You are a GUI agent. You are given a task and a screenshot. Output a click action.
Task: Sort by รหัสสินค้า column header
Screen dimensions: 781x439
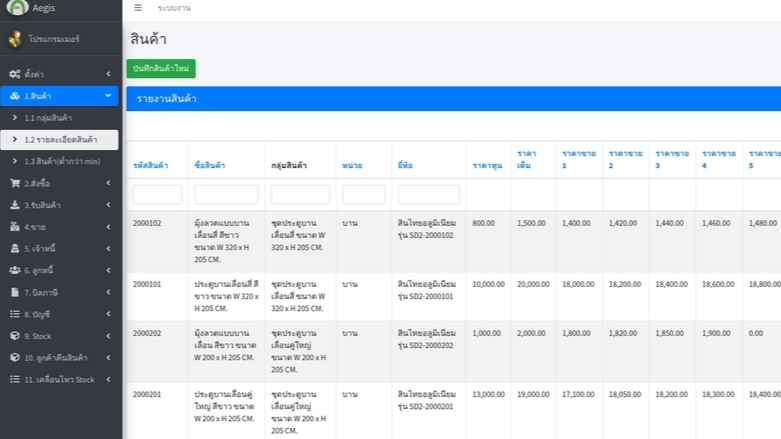(150, 165)
